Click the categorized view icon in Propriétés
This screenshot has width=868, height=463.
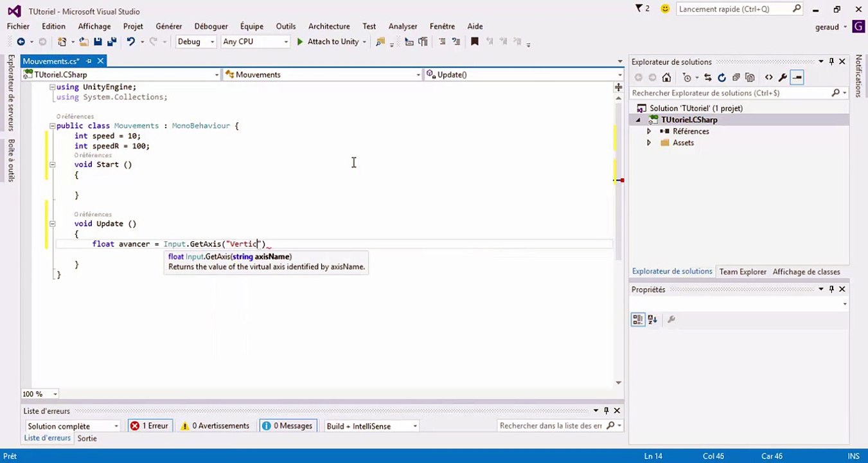637,320
